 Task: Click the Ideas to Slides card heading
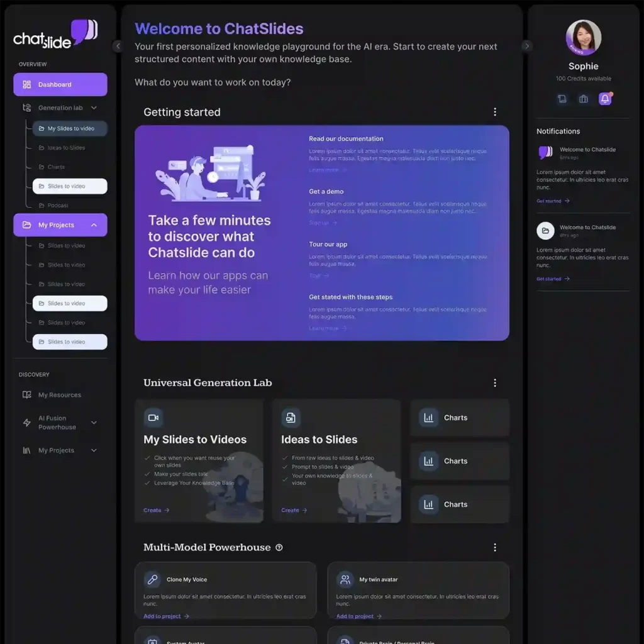(x=319, y=440)
